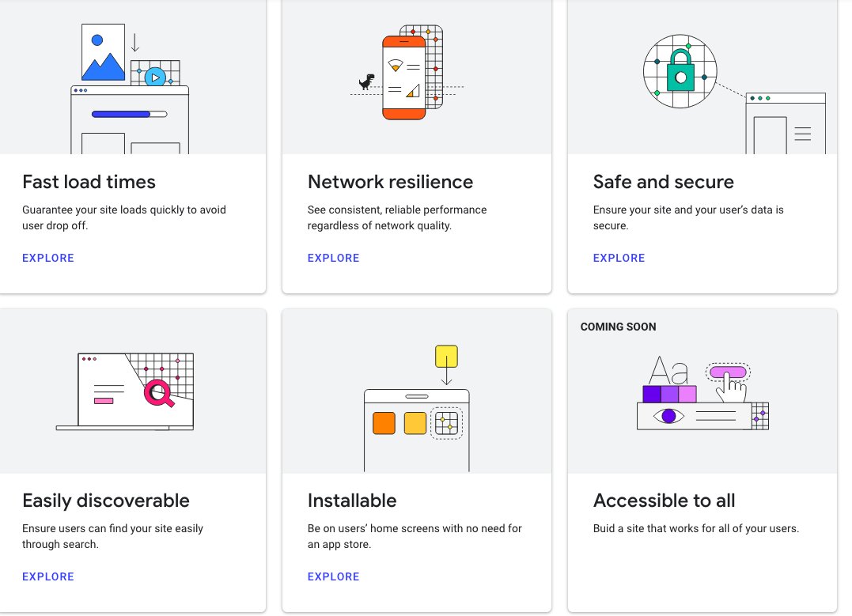Click the mountain picture icon
Image resolution: width=852 pixels, height=616 pixels.
(104, 53)
